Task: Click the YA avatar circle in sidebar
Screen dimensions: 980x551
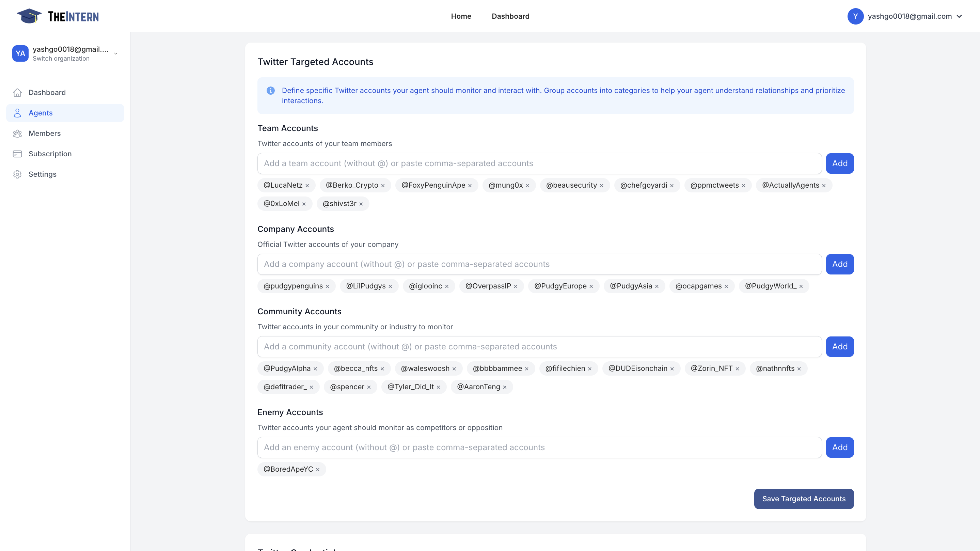Action: pos(20,53)
